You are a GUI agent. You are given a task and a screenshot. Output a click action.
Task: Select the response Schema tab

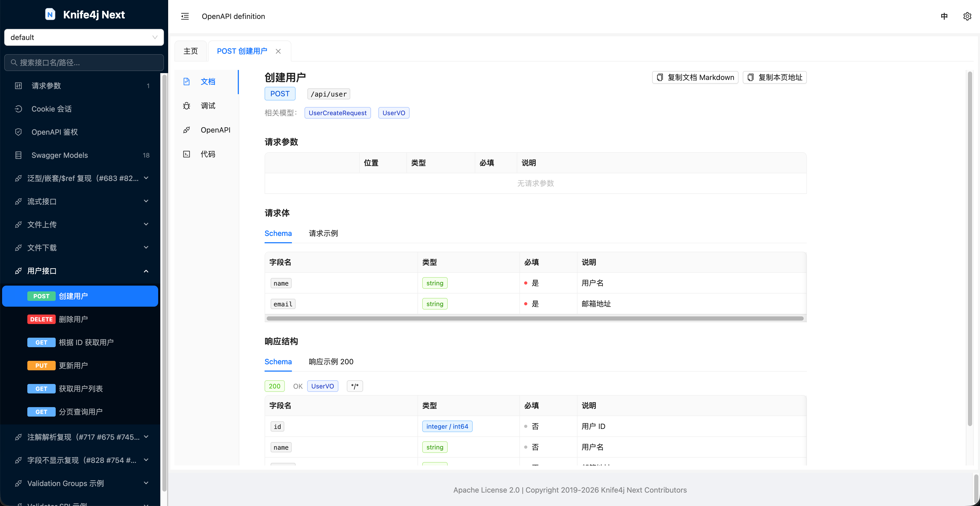click(x=278, y=362)
